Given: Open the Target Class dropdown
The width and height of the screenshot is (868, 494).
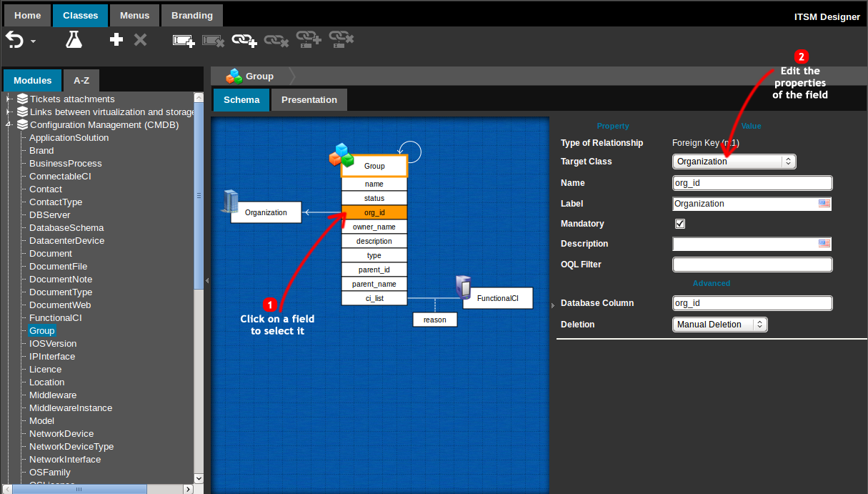Looking at the screenshot, I should [x=734, y=162].
